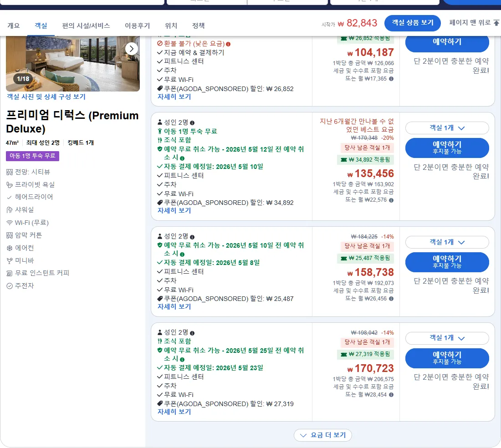The image size is (501, 448).
Task: Click info icon beside 월 ₩22,576
Action: 391,200
